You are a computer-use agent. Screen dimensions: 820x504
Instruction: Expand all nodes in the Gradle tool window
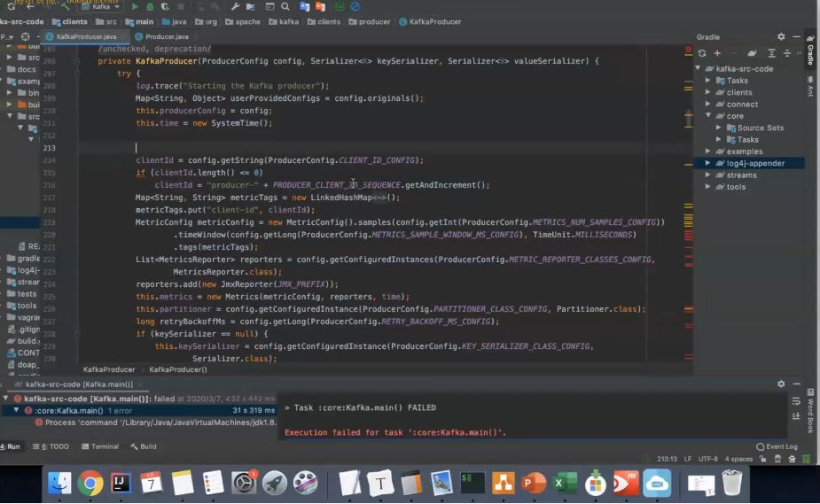771,53
